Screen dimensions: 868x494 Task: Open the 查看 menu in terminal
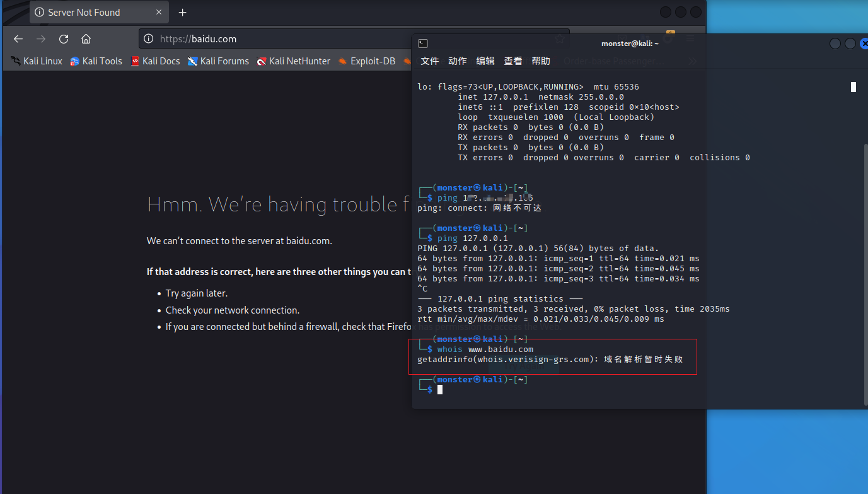[x=513, y=61]
